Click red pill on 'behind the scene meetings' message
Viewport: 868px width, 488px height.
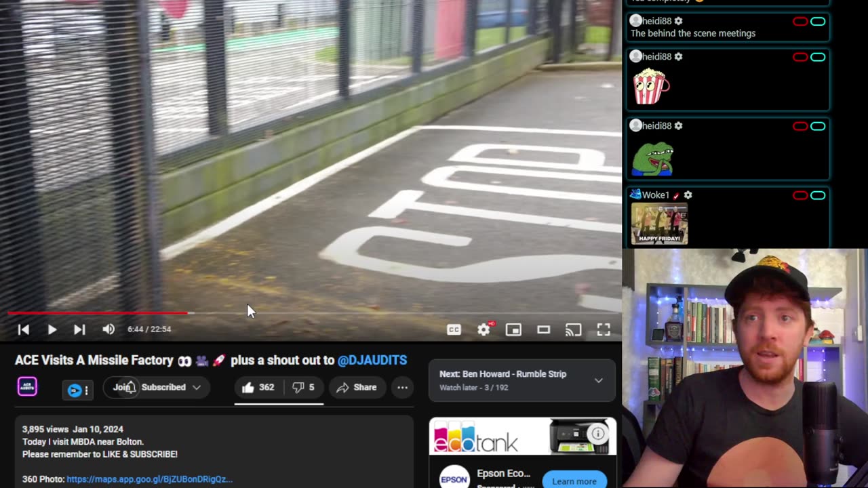tap(800, 22)
